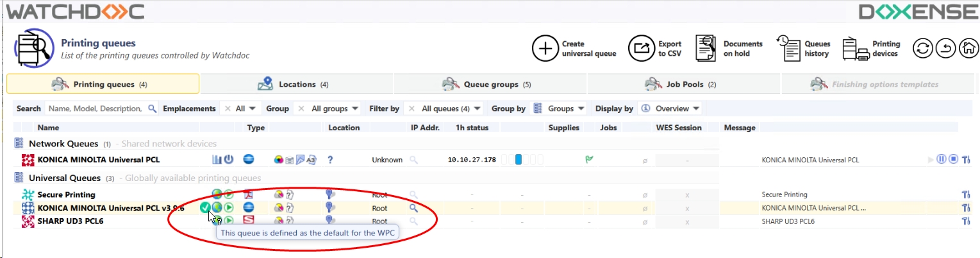Open Create universal queue action
The width and height of the screenshot is (980, 258).
(x=574, y=49)
